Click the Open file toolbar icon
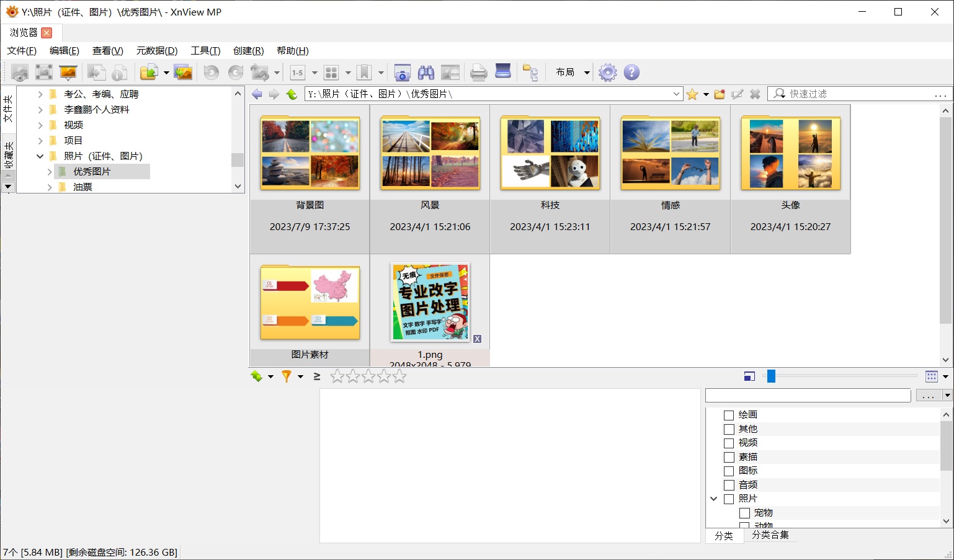954x560 pixels. pyautogui.click(x=96, y=73)
